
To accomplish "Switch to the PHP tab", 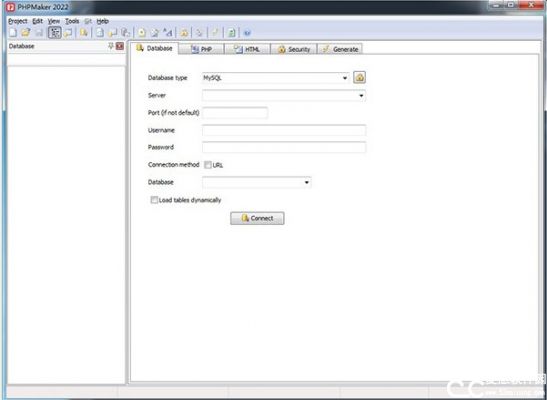I will click(202, 49).
